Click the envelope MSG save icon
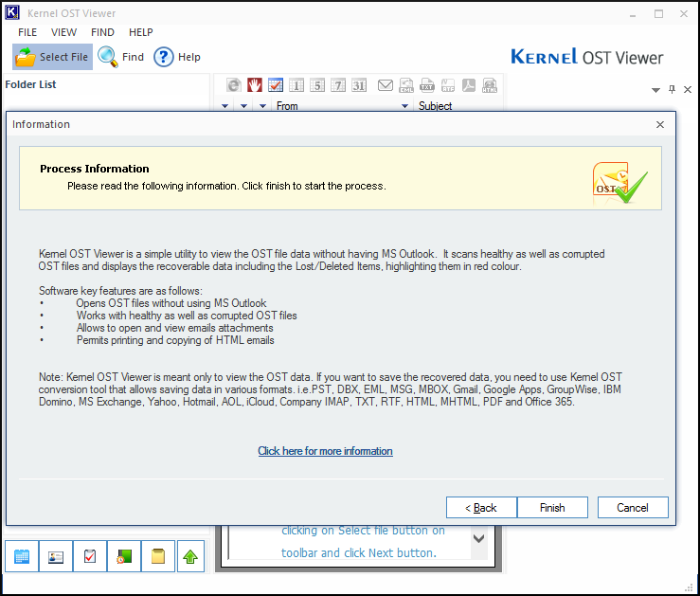Screen dimensions: 700x596 tap(386, 85)
